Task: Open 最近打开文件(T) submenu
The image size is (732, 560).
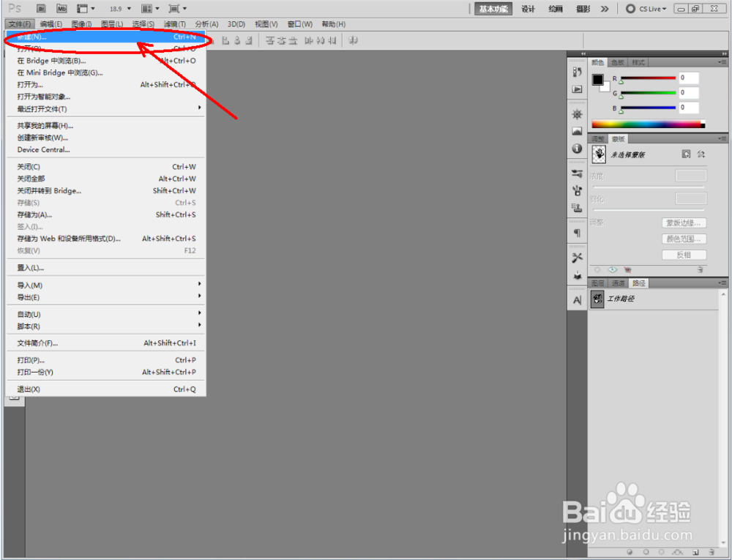Action: click(106, 109)
